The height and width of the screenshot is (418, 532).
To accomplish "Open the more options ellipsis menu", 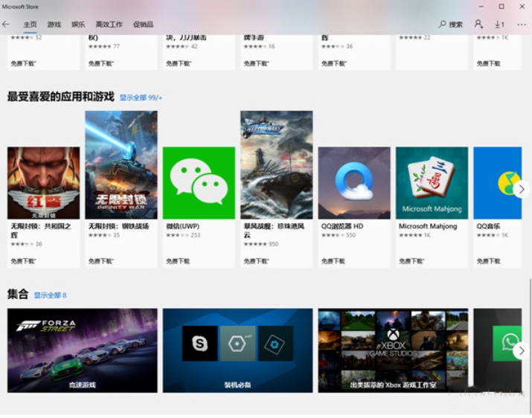I will (522, 25).
